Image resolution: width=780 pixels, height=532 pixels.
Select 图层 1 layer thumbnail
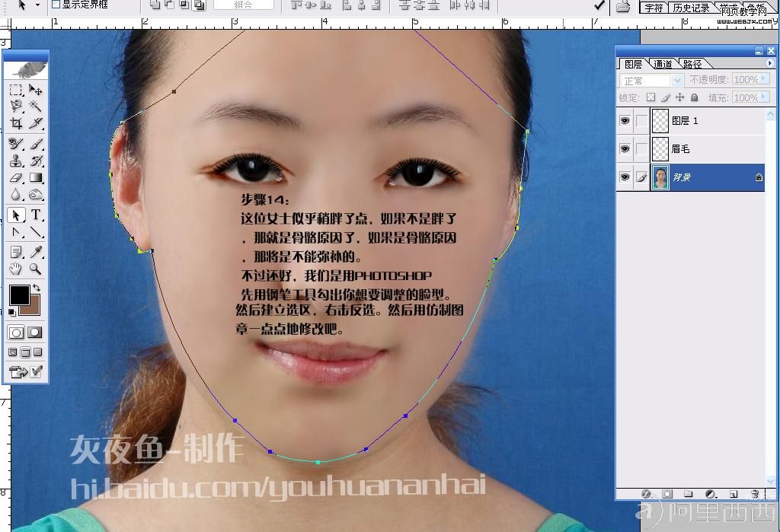[660, 121]
